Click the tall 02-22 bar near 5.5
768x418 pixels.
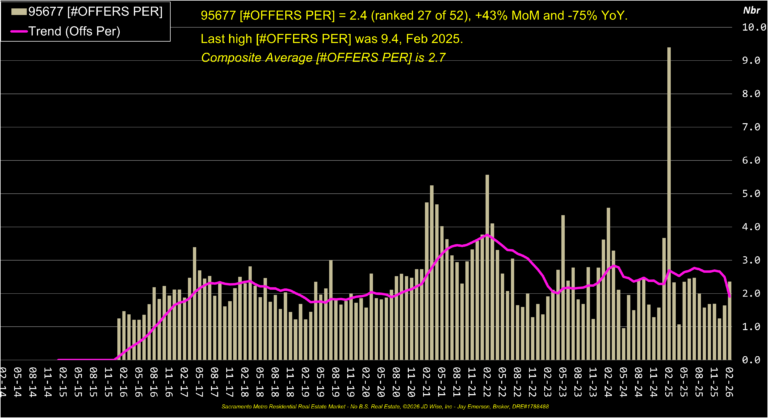coord(487,268)
